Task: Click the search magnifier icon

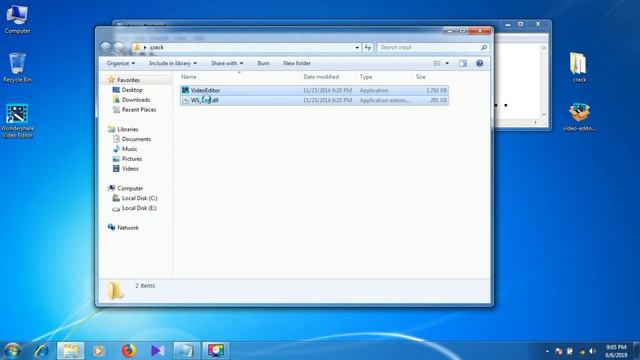Action: coord(484,47)
